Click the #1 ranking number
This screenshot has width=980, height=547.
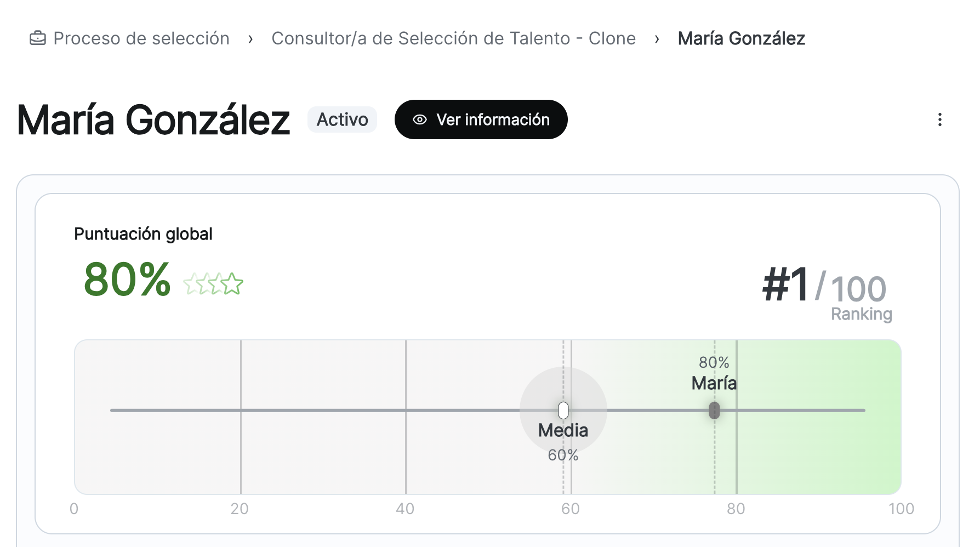coord(785,285)
